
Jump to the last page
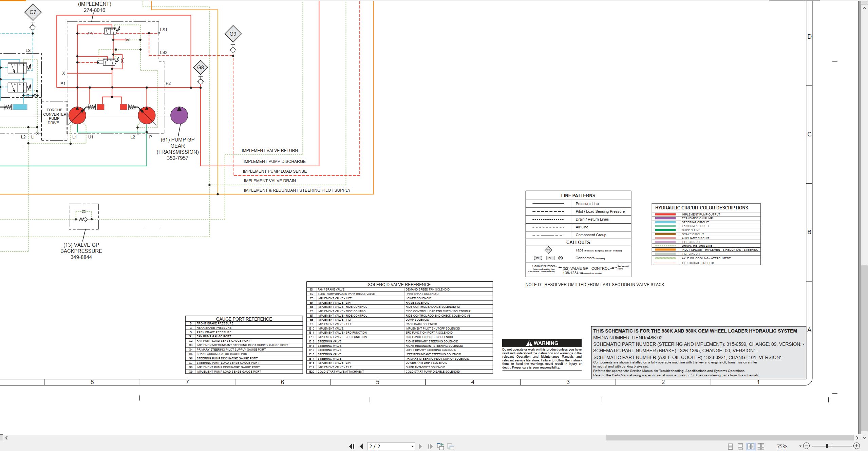pyautogui.click(x=430, y=446)
